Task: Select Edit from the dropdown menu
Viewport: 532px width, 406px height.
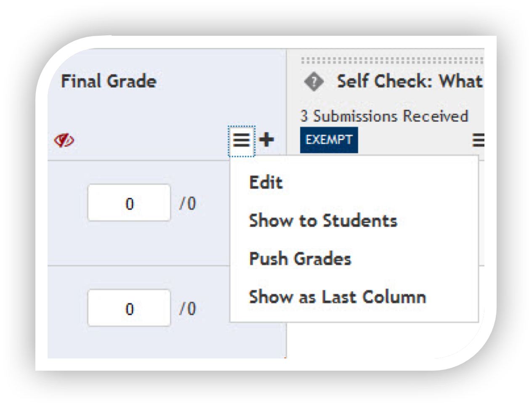Action: click(266, 183)
